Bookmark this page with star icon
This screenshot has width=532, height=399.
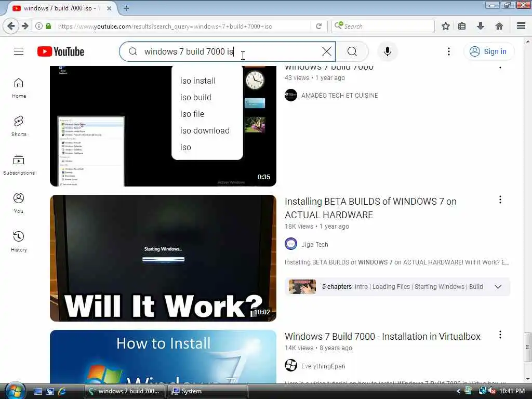pyautogui.click(x=445, y=26)
